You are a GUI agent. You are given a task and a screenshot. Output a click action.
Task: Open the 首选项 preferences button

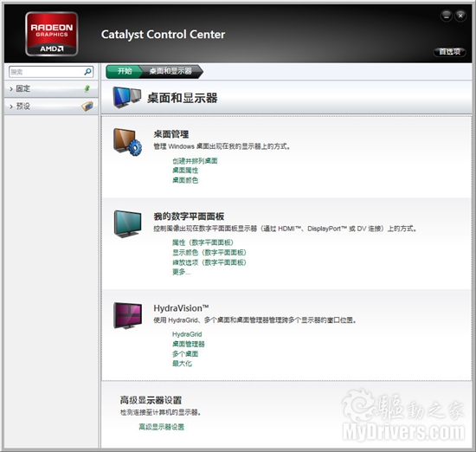(449, 52)
